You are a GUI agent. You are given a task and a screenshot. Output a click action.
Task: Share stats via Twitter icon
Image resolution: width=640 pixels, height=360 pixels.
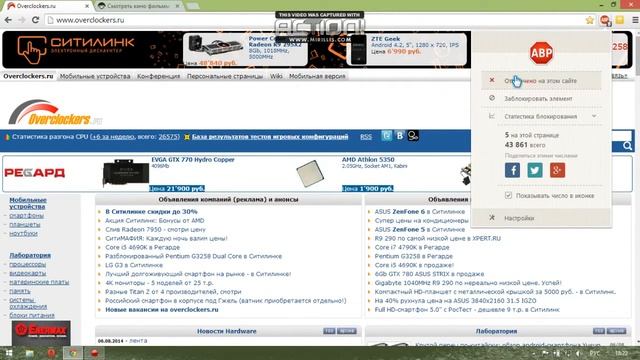point(535,170)
